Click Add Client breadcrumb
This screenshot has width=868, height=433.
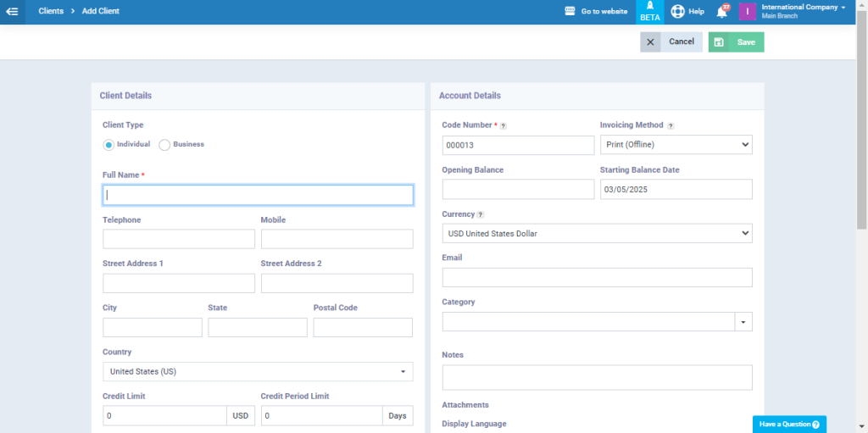click(101, 11)
